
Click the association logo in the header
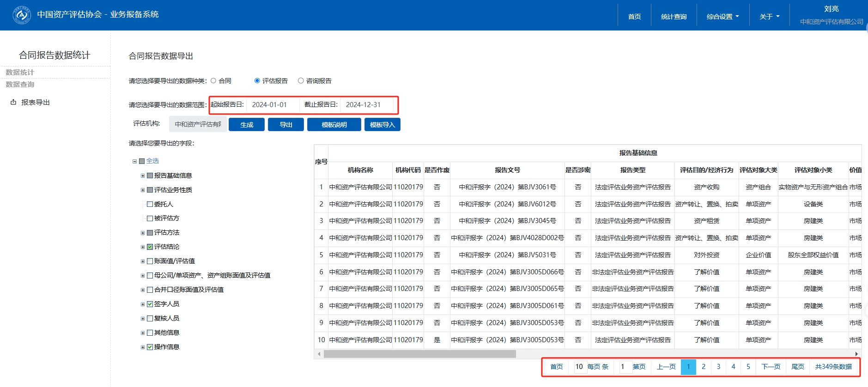[21, 15]
